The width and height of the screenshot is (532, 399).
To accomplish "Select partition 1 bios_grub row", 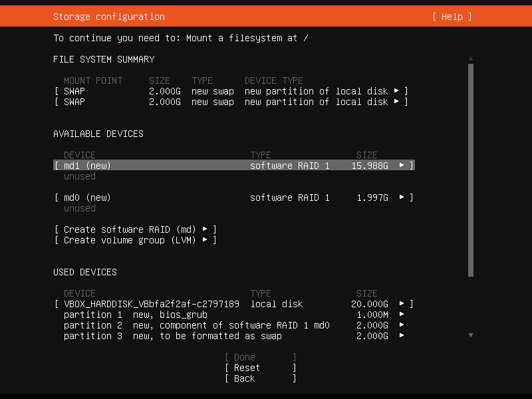I will (234, 315).
